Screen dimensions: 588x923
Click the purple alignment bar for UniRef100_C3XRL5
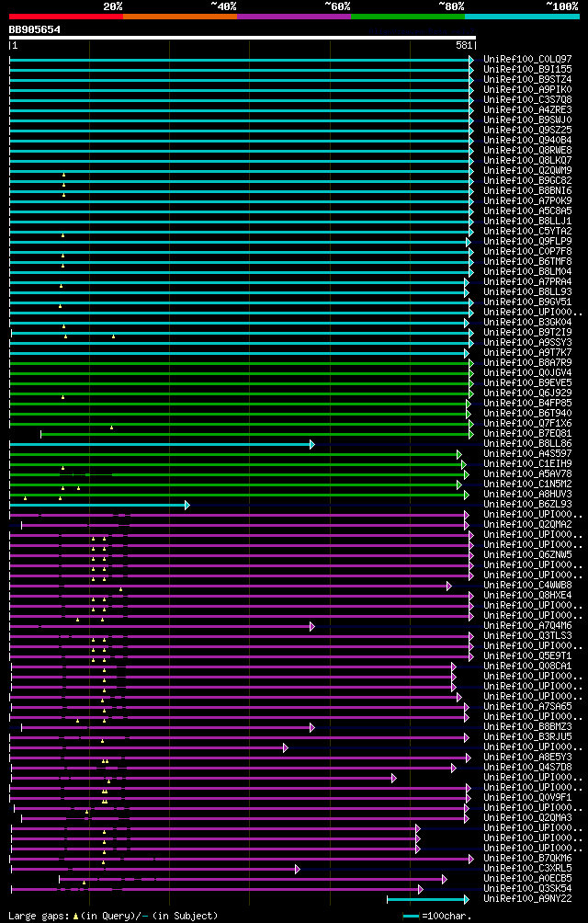tap(156, 868)
